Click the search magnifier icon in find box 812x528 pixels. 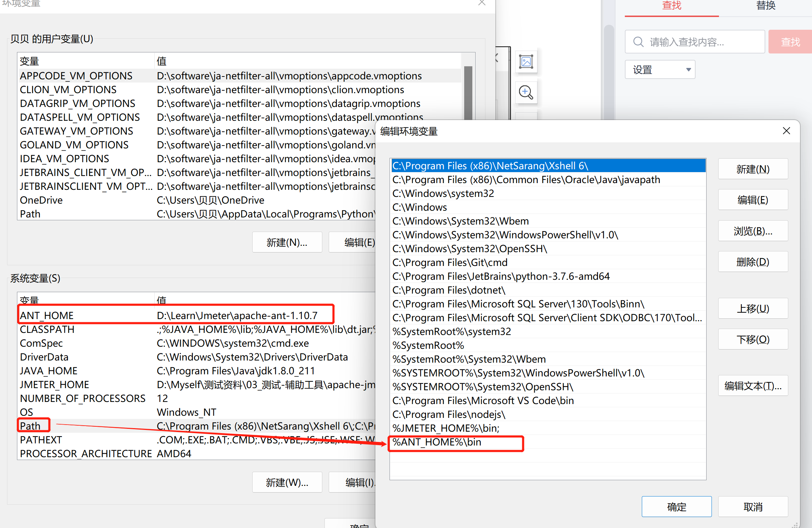click(638, 42)
